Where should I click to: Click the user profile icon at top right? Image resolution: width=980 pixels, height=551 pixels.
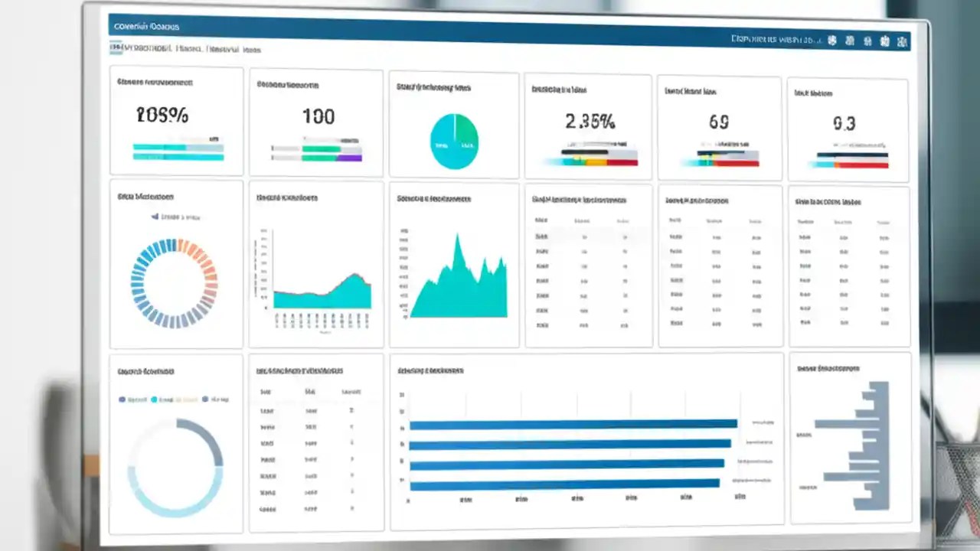point(887,42)
